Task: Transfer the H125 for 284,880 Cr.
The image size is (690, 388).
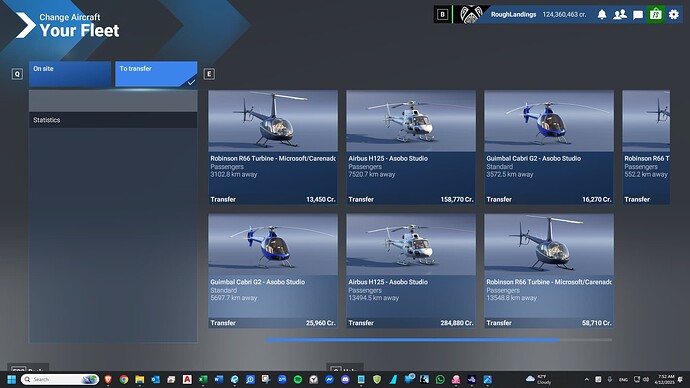Action: pos(411,323)
